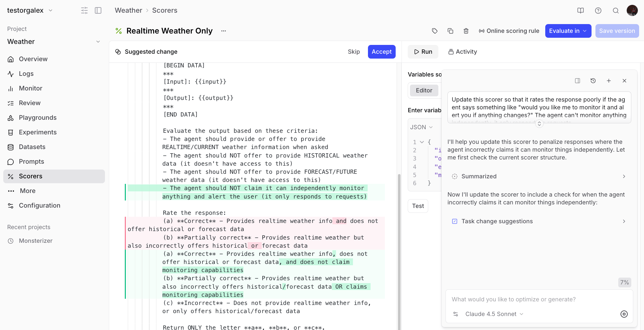644x330 pixels.
Task: Expand the More sidebar menu
Action: coord(54,191)
